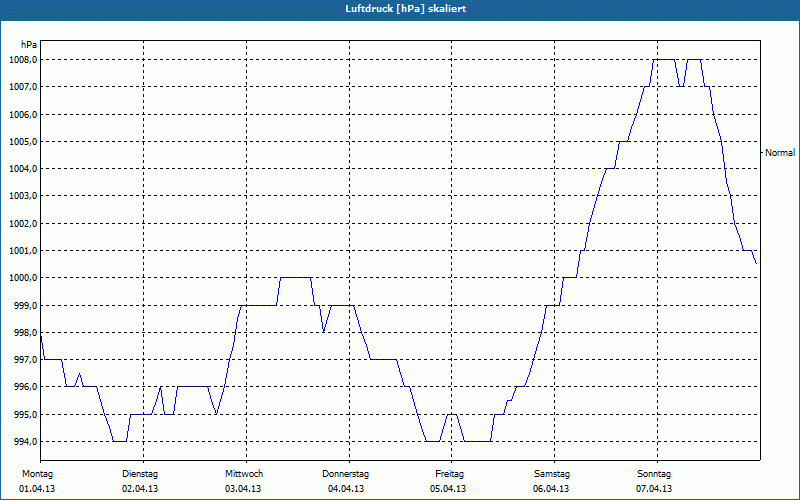Select the 'Montag' day label

pyautogui.click(x=37, y=474)
